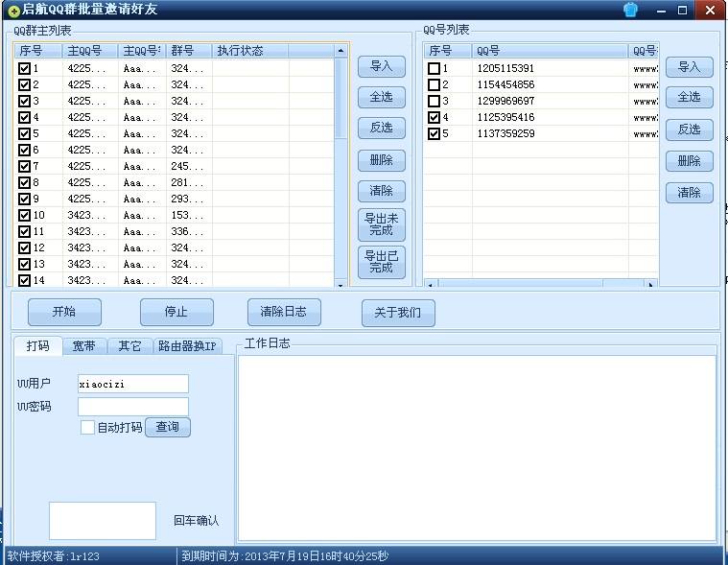728x565 pixels.
Task: Click scroll right arrow in QQ号列表
Action: pyautogui.click(x=651, y=284)
